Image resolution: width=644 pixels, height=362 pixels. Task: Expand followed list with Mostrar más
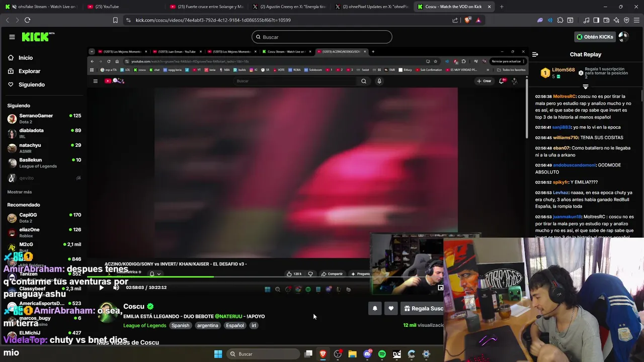(x=20, y=192)
